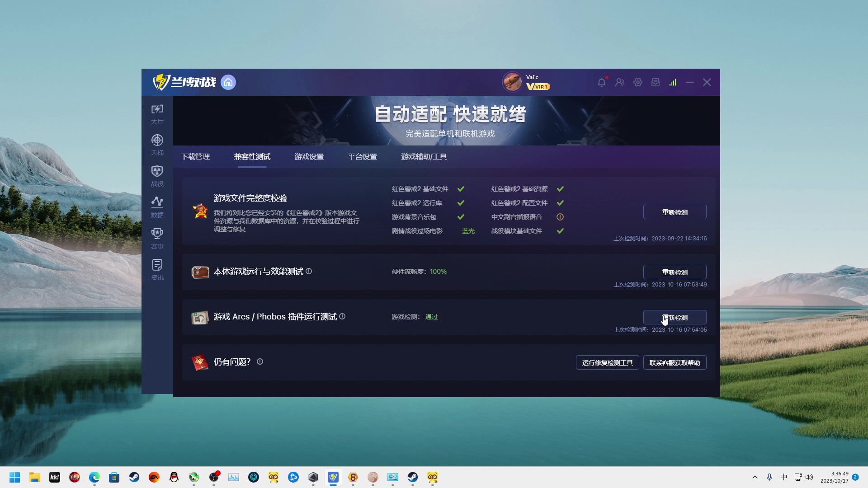The image size is (868, 488).
Task: Launch Microsoft Edge from the taskbar
Action: (94, 477)
